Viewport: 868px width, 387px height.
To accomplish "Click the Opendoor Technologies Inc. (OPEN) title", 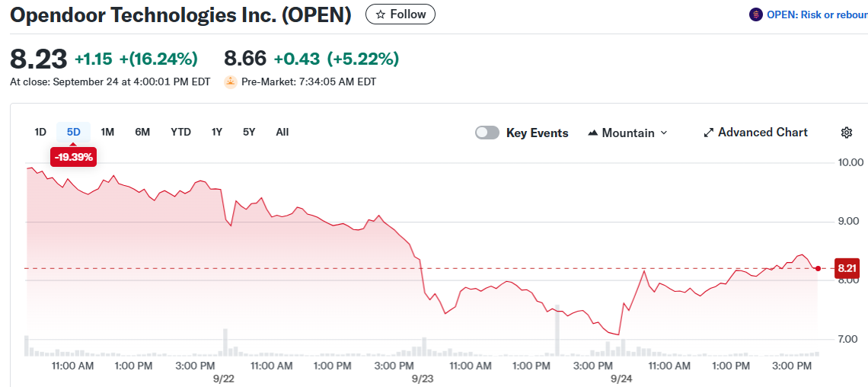I will (180, 15).
